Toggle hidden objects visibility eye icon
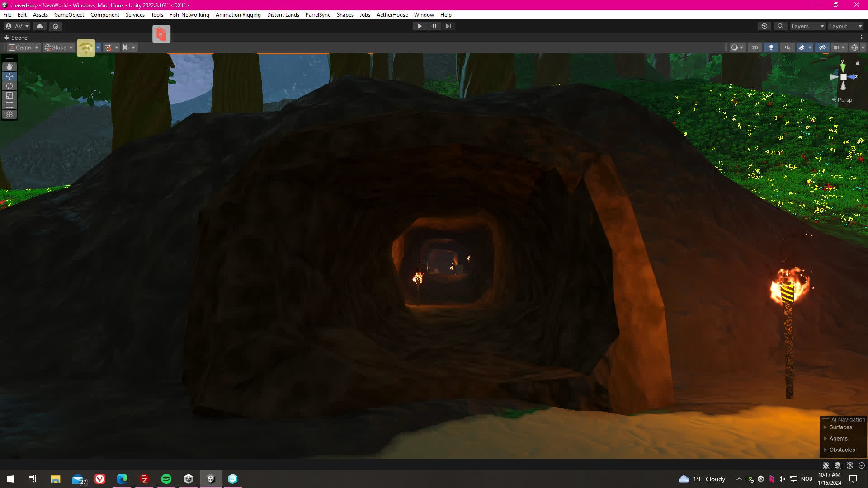868x488 pixels. (822, 47)
